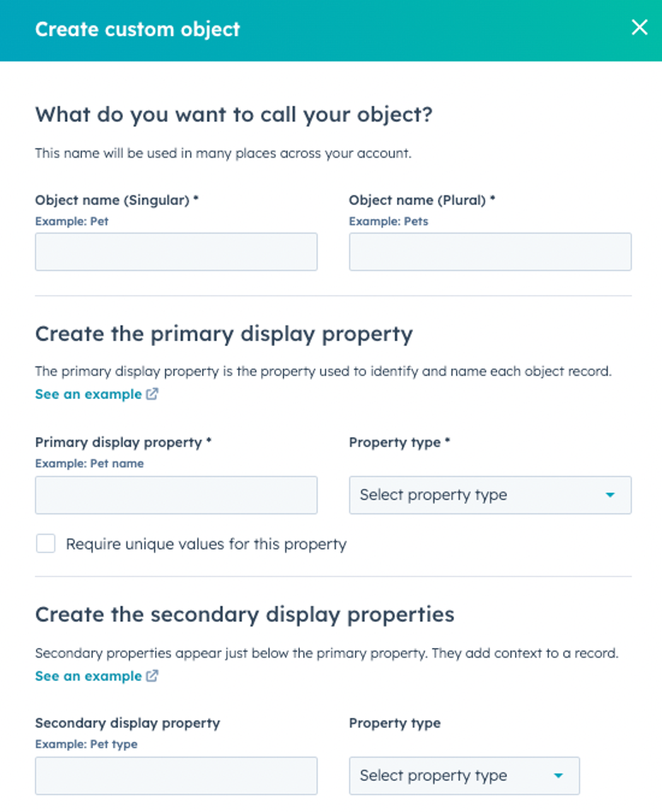Click the 'Object name (Singular)' label

point(115,200)
